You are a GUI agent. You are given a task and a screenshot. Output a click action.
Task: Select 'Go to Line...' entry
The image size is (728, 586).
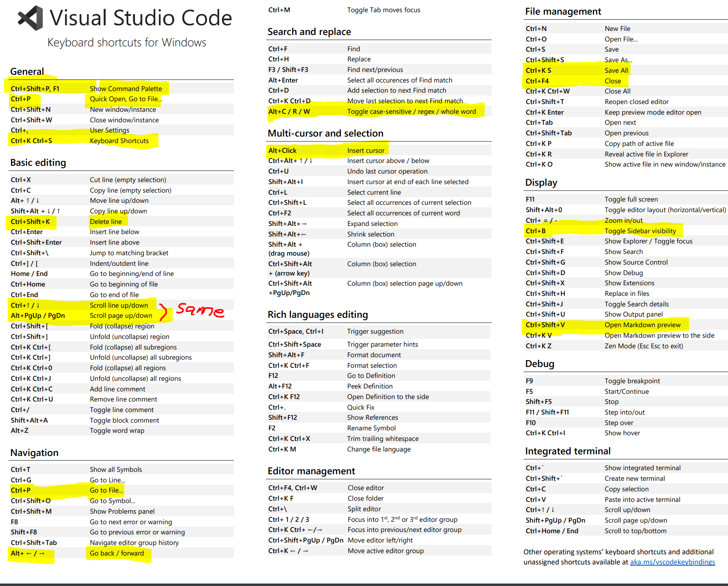pos(108,480)
